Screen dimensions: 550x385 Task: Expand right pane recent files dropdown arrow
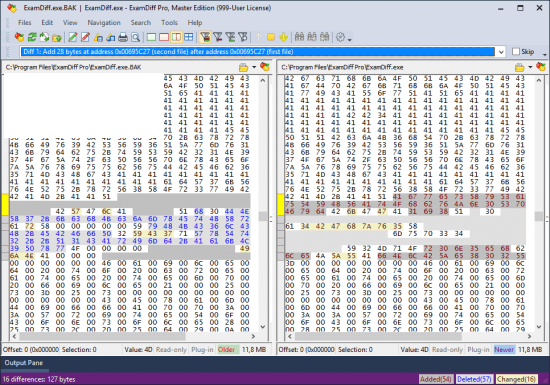pyautogui.click(x=530, y=67)
